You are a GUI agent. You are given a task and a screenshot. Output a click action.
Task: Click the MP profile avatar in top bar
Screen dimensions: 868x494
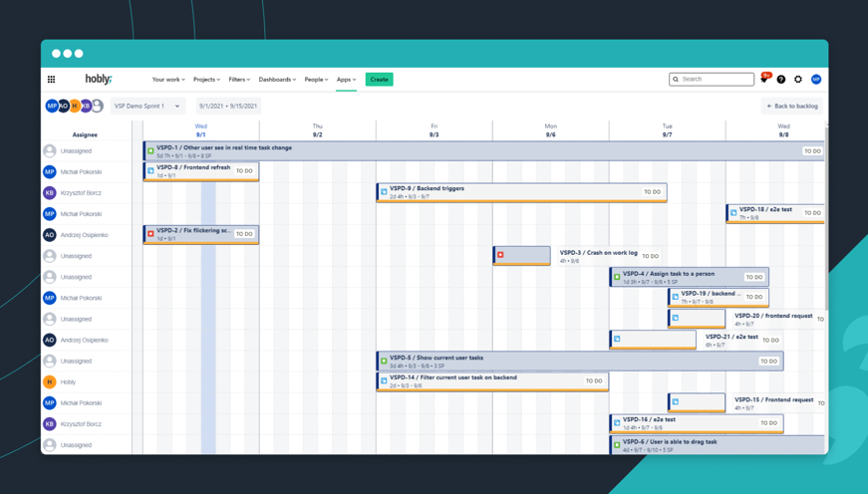(816, 80)
